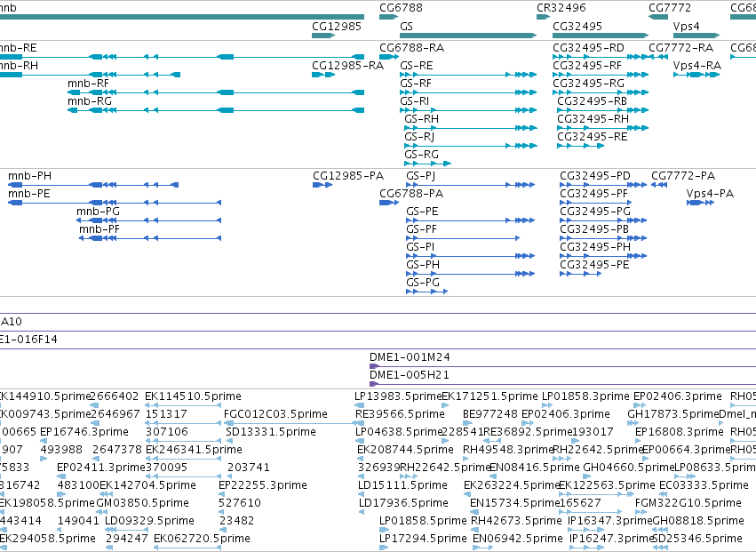Select transcript mnb-RE
Image resolution: width=756 pixels, height=552 pixels.
(x=182, y=57)
